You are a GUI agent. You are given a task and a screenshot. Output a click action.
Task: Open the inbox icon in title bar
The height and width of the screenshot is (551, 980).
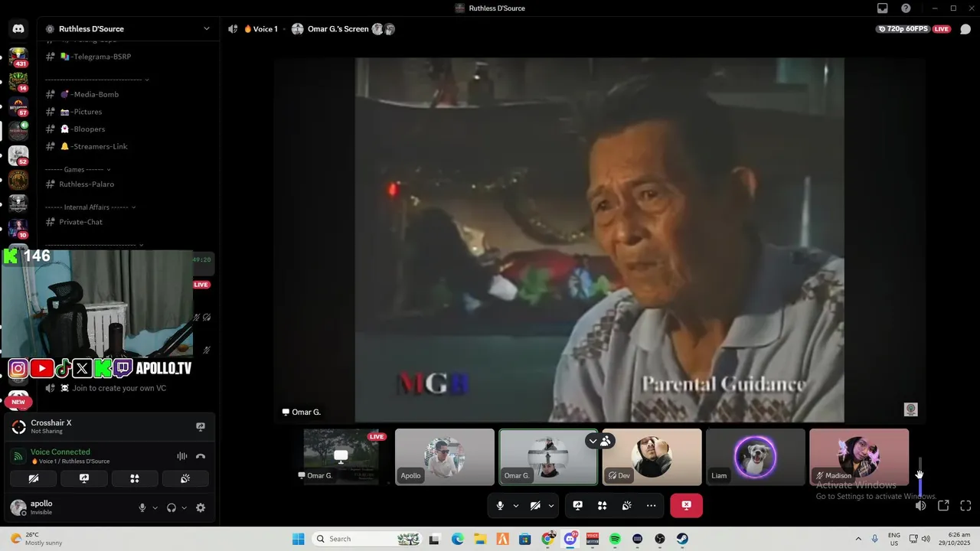[882, 8]
